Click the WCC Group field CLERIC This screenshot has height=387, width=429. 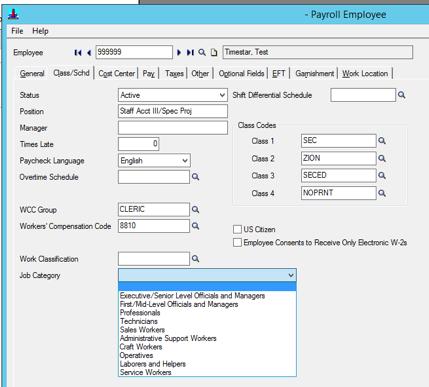154,210
